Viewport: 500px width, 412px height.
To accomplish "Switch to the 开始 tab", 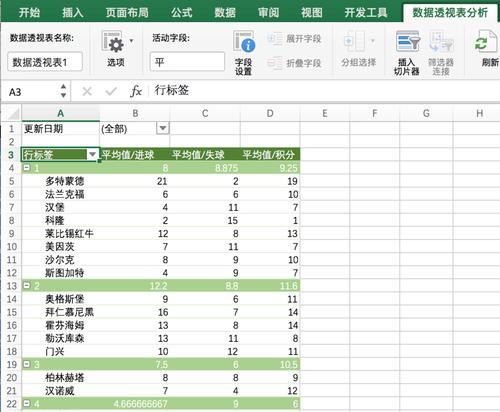I will pos(29,13).
